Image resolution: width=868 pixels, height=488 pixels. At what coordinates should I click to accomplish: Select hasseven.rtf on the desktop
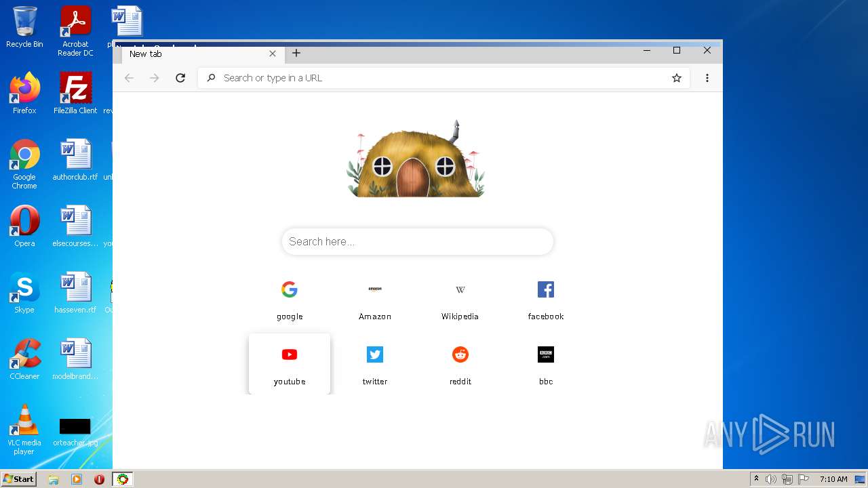point(75,293)
